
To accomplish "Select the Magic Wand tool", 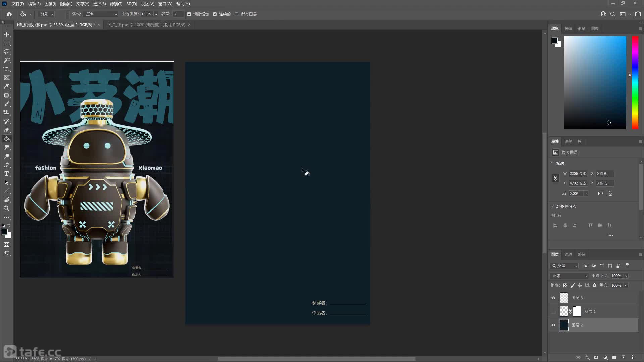I will coord(7,60).
